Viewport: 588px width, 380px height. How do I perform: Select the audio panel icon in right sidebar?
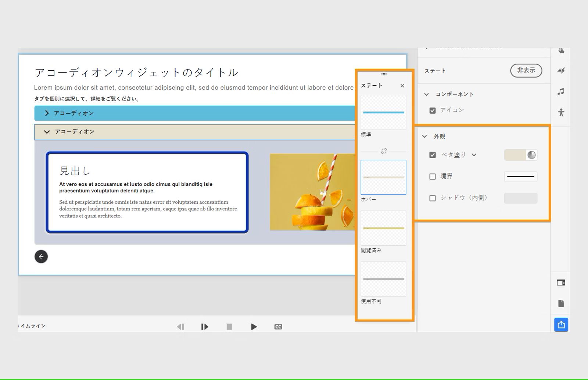pyautogui.click(x=561, y=92)
